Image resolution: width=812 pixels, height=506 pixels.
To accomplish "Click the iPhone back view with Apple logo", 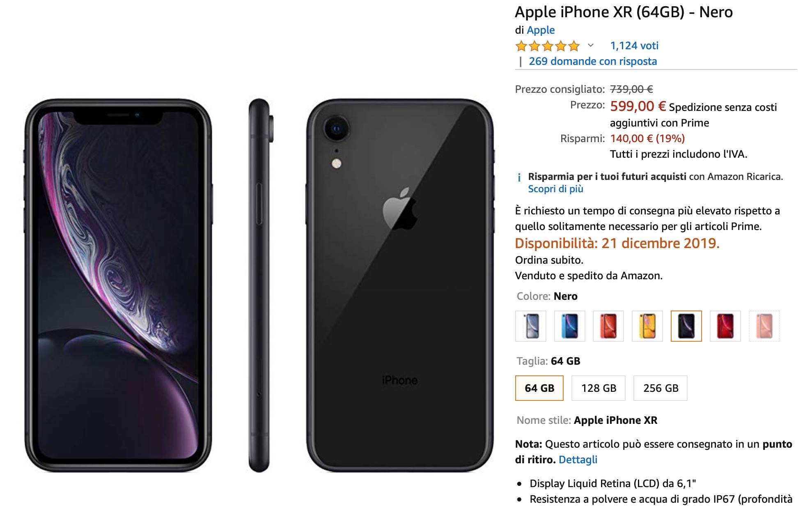I will [400, 285].
